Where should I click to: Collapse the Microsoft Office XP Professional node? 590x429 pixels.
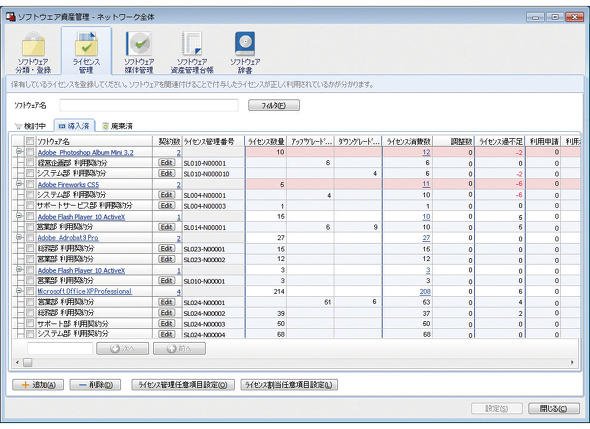click(19, 291)
